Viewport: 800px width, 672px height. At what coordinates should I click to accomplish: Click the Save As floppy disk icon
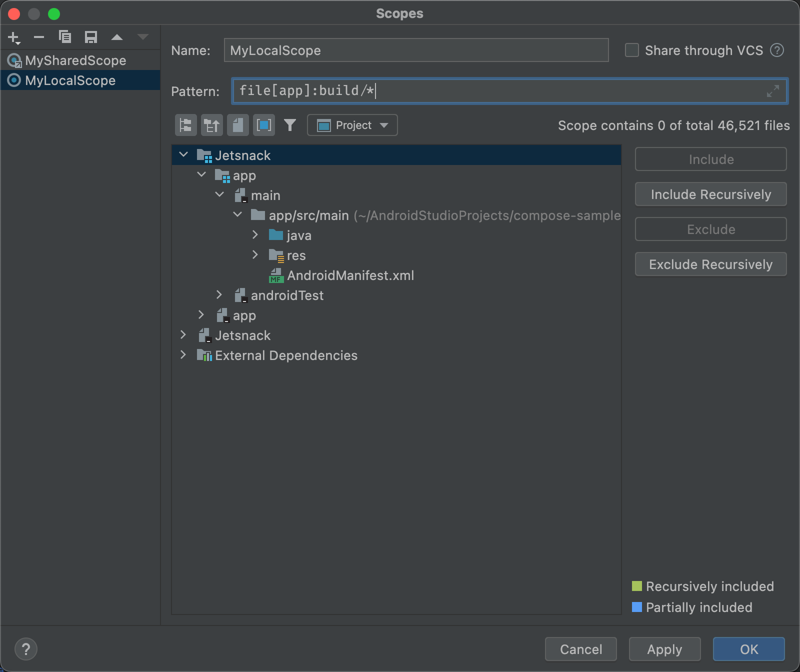pos(91,37)
